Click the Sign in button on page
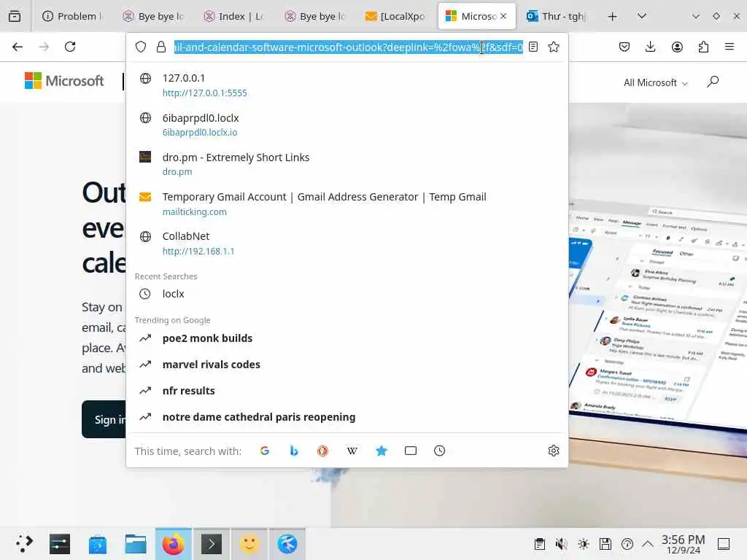This screenshot has height=560, width=747. click(x=104, y=419)
